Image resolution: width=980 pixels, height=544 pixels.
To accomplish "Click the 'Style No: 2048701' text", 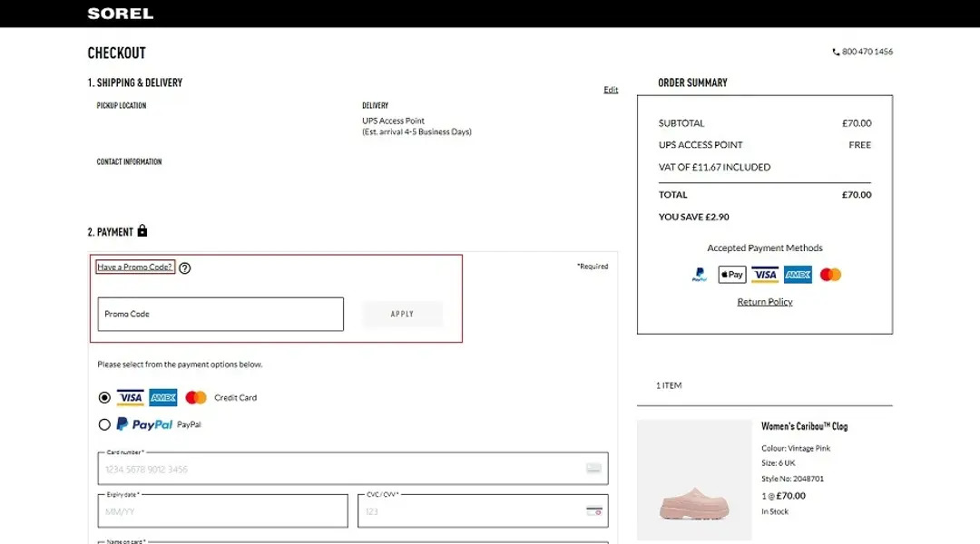I will (x=792, y=479).
